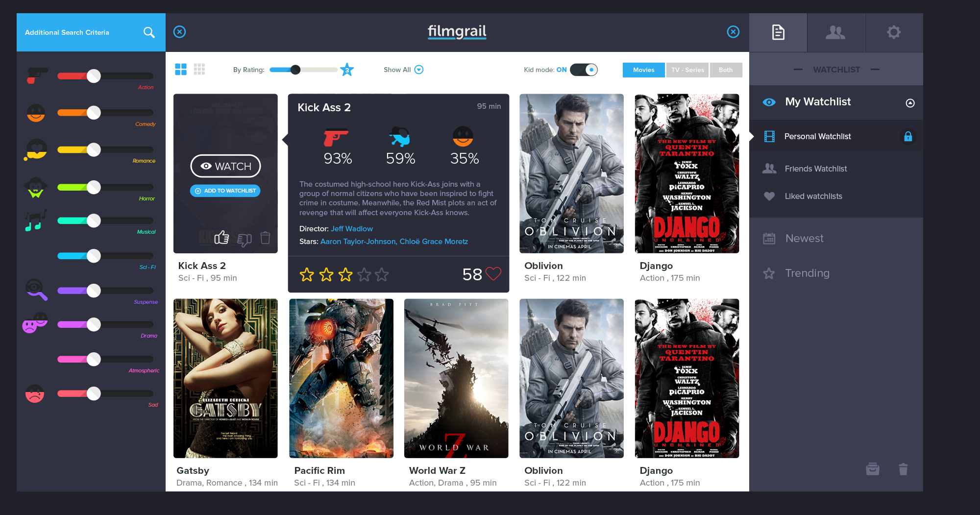Click ADD TO WATCHLIST button
This screenshot has height=515, width=980.
point(225,191)
